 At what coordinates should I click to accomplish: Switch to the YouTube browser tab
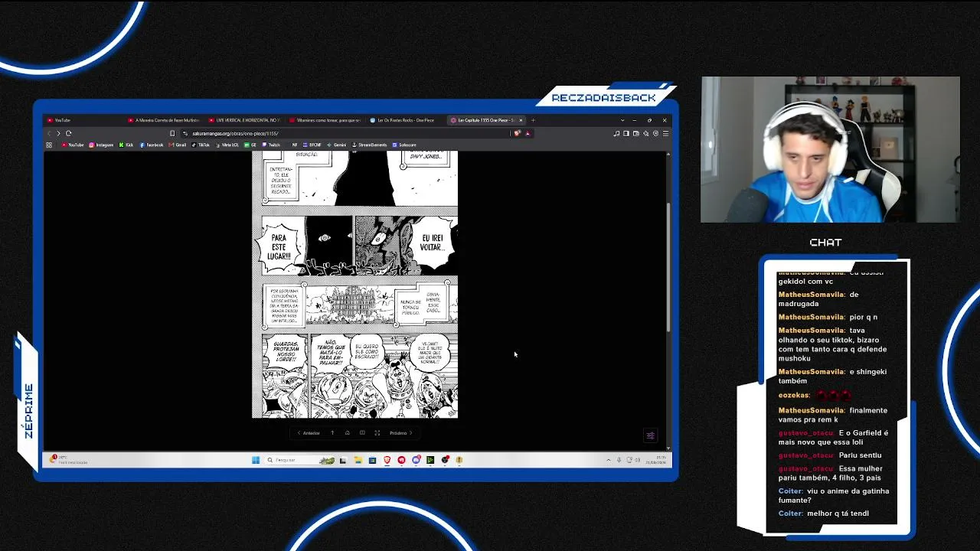coord(83,120)
